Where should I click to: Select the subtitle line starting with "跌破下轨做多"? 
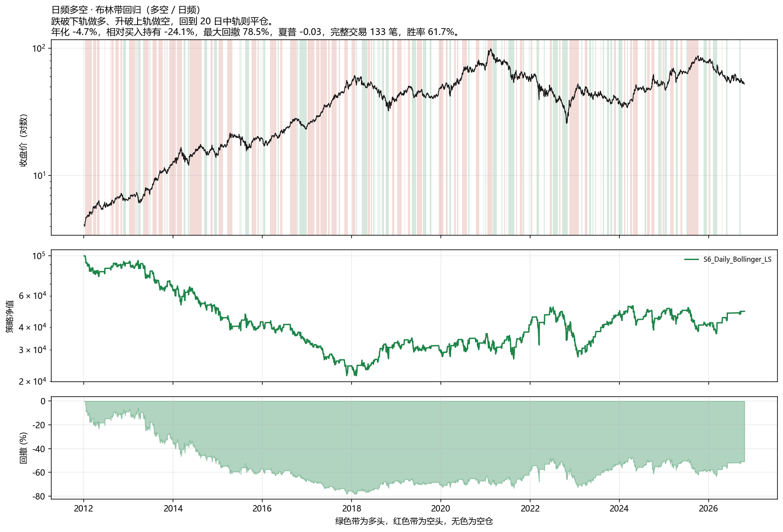[162, 21]
